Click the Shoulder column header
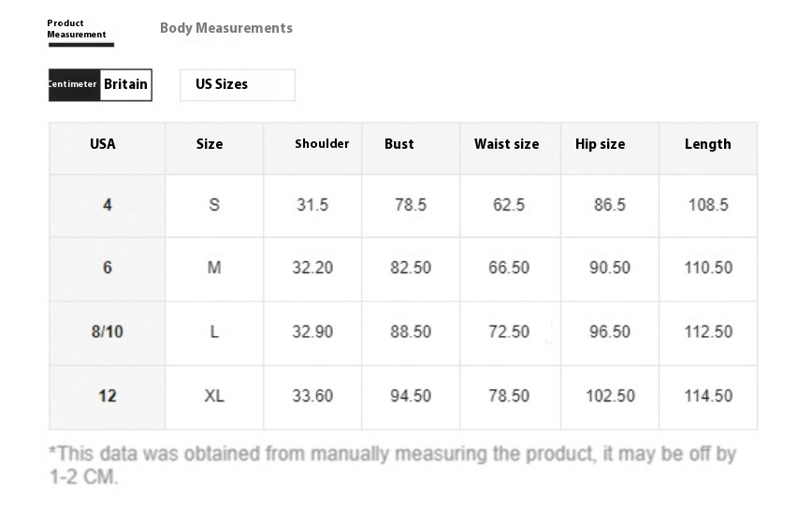The height and width of the screenshot is (510, 812). point(322,144)
